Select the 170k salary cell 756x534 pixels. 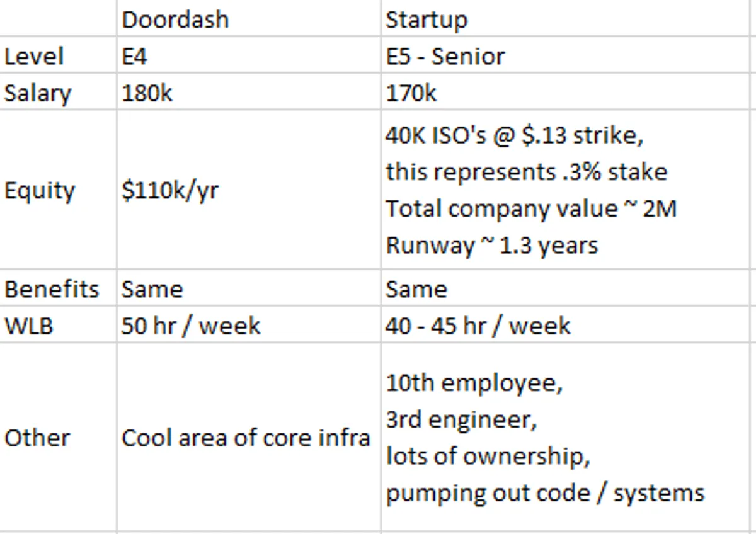click(x=411, y=93)
